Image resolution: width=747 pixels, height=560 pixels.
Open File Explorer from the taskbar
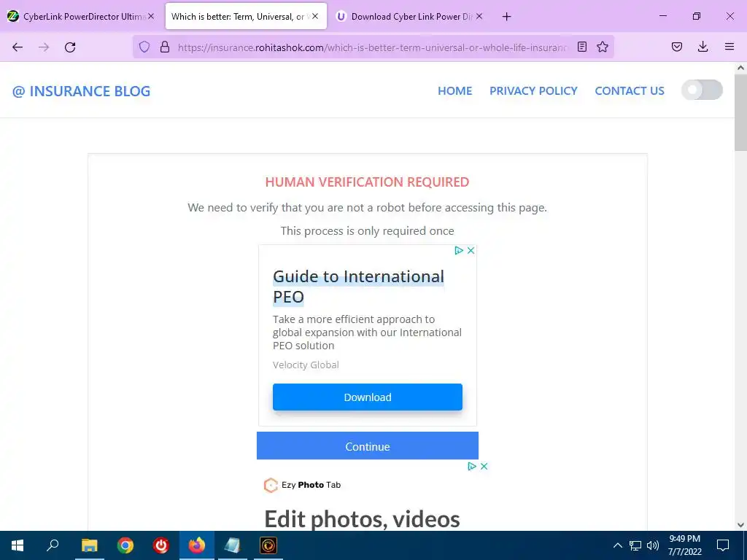click(x=89, y=545)
